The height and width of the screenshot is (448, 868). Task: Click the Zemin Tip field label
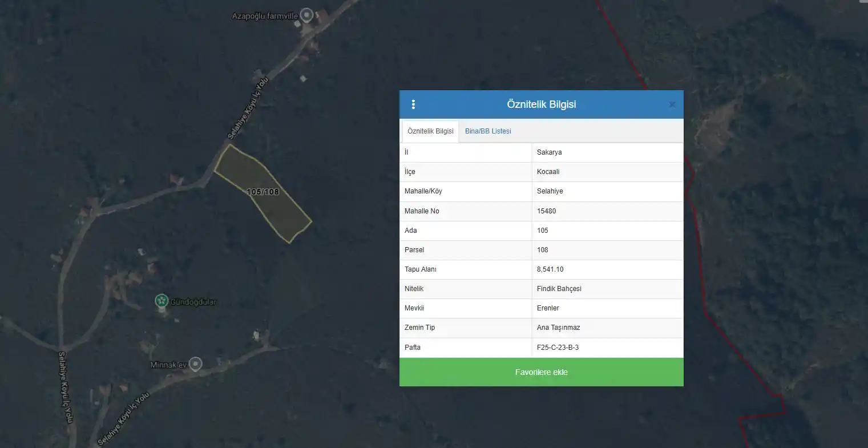(x=419, y=328)
